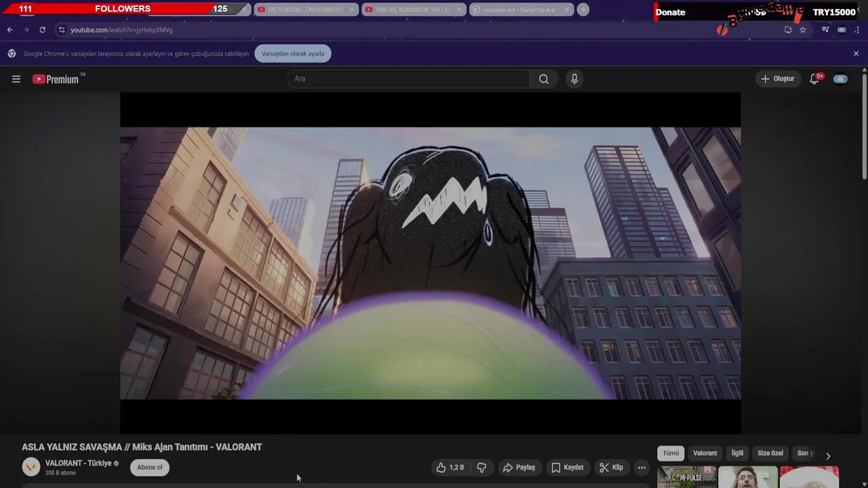Close the 'DİŞ DOKTORU' tab
This screenshot has width=868, height=488.
[x=351, y=9]
